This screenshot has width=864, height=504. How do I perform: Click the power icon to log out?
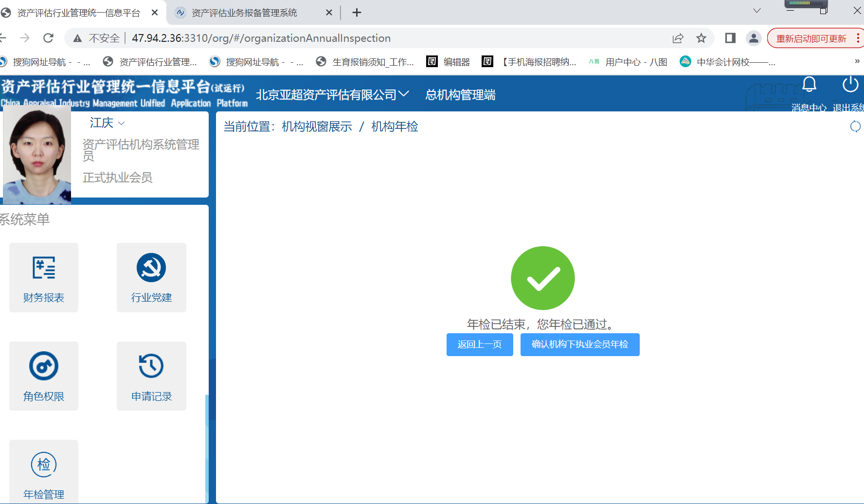point(850,85)
